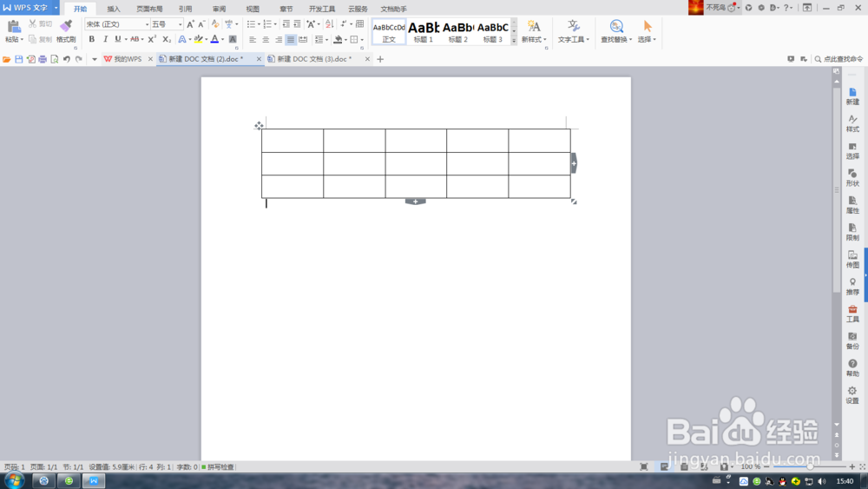Click the Copy icon
Viewport: 868px width, 489px height.
point(33,39)
